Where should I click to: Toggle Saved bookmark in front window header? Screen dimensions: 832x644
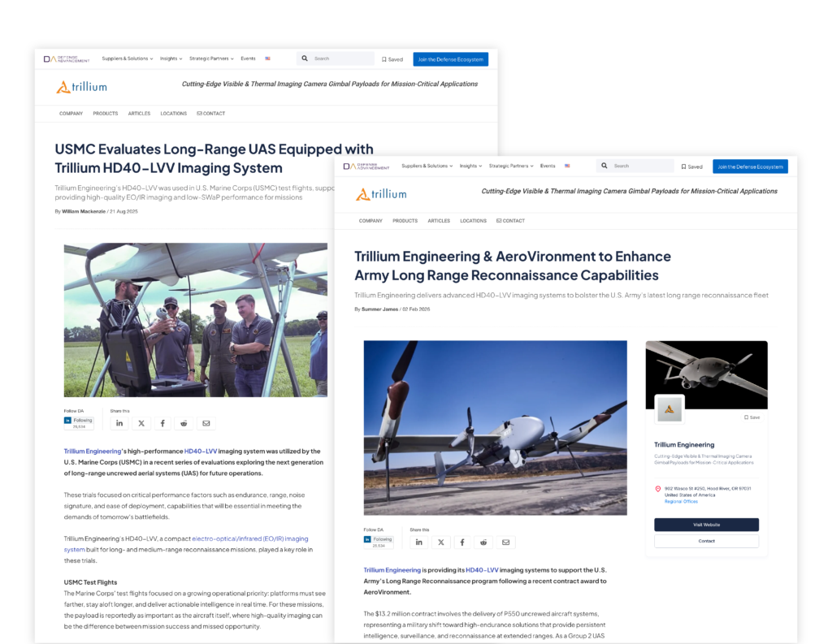[x=692, y=166]
